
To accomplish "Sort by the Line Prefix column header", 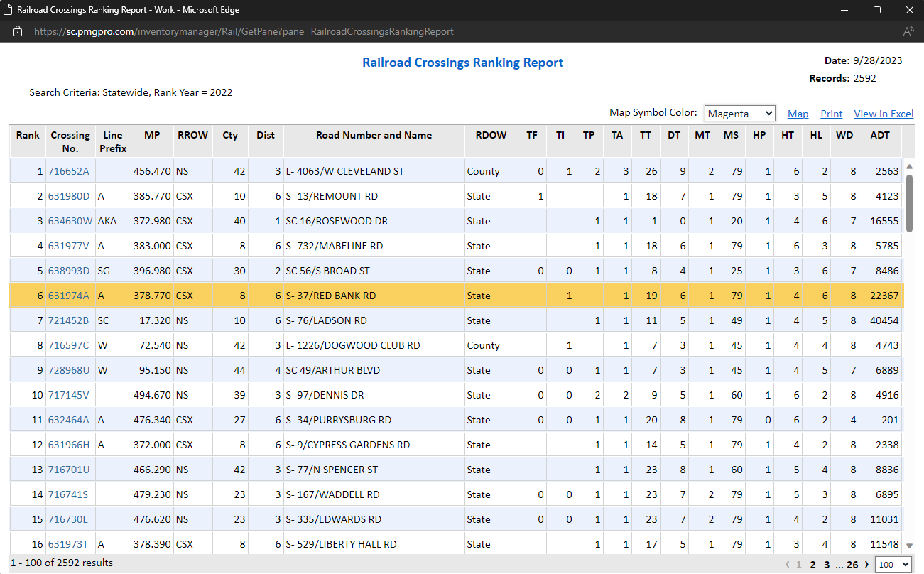I will coord(113,141).
